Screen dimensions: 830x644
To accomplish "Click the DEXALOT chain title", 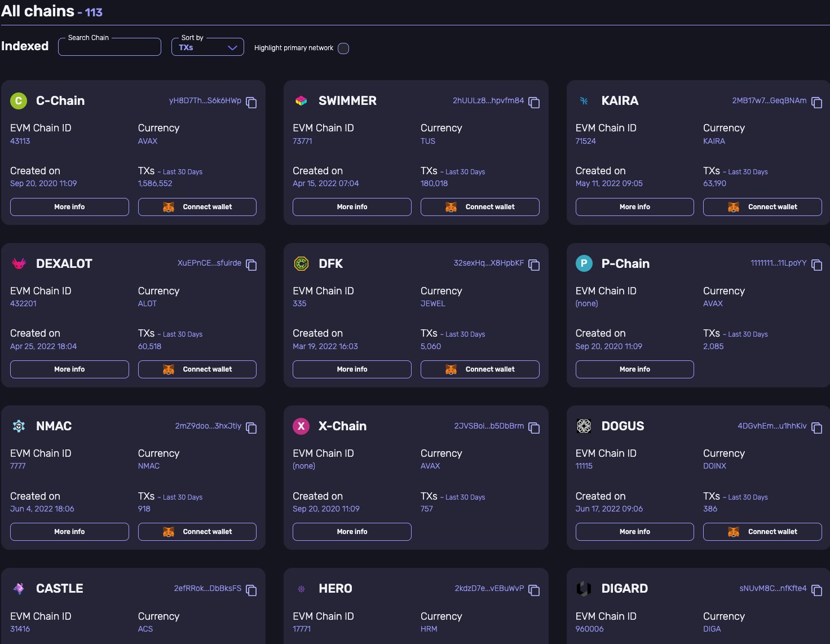I will coord(64,263).
